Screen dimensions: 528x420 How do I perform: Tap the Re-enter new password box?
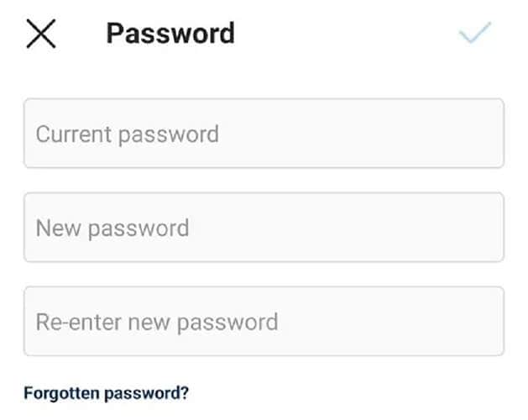pos(264,322)
